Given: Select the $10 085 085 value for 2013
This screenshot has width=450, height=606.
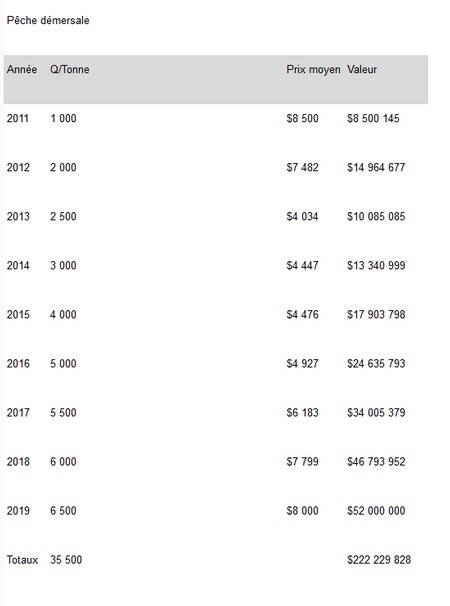Looking at the screenshot, I should click(x=376, y=216).
